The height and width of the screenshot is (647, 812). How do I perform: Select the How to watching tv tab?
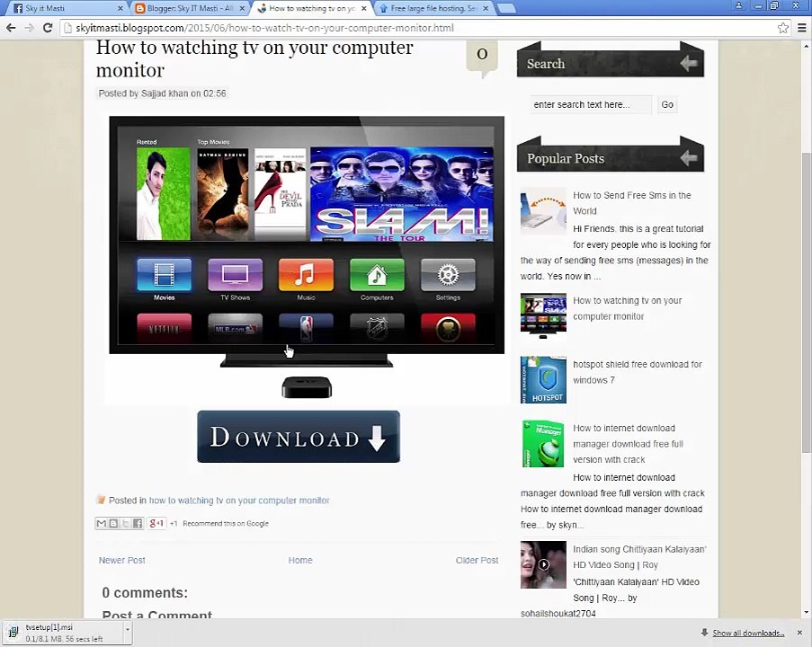(x=312, y=8)
